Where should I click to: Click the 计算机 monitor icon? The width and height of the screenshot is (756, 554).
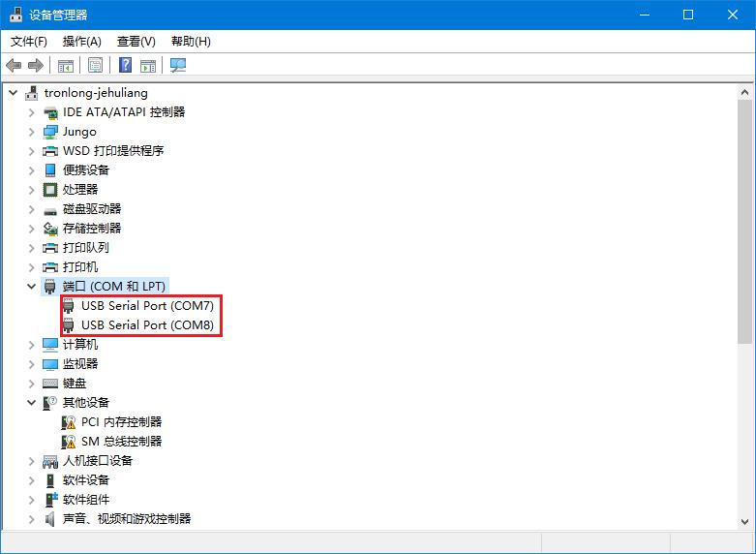pos(50,345)
